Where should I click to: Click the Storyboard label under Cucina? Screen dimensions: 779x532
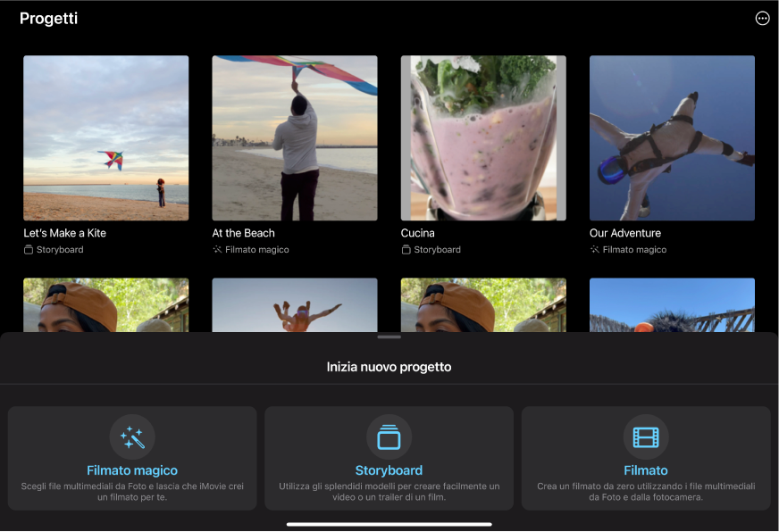pos(438,250)
